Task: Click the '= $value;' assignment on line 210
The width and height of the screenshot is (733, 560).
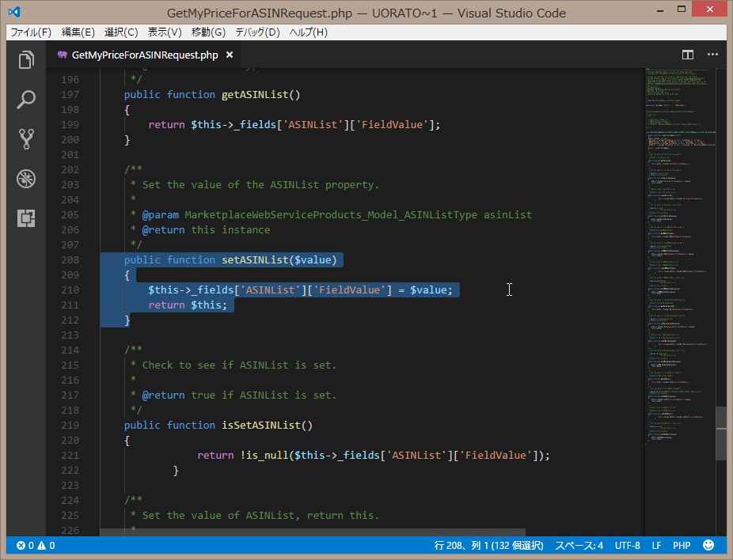Action: tap(425, 290)
